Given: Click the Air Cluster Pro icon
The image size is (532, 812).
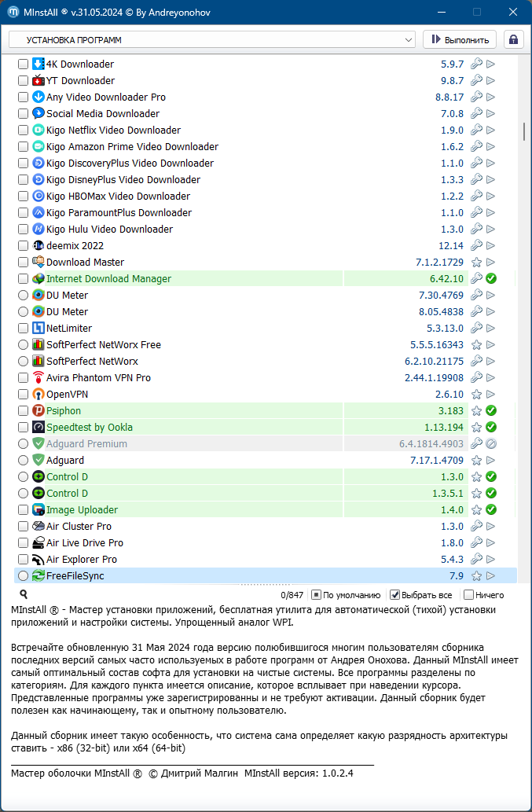Looking at the screenshot, I should [39, 526].
